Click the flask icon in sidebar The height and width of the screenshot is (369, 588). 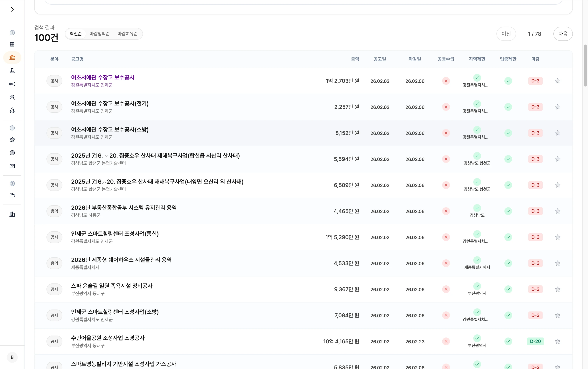click(12, 71)
